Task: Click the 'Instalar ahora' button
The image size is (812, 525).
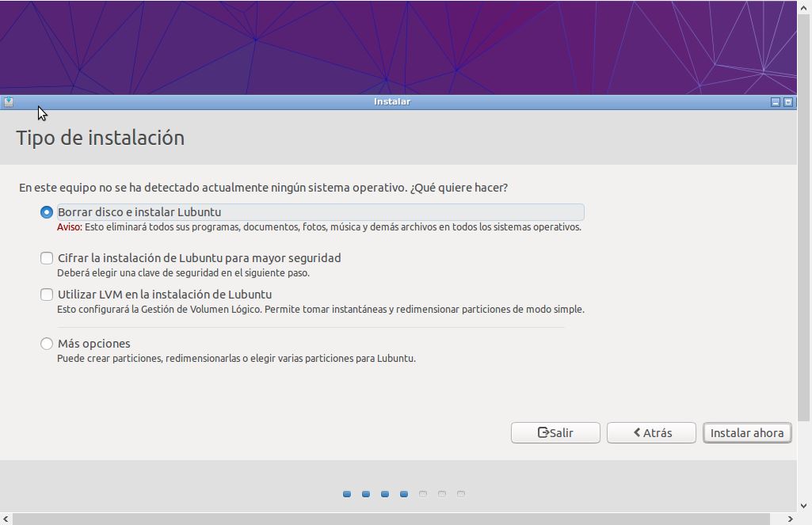Action: tap(747, 432)
